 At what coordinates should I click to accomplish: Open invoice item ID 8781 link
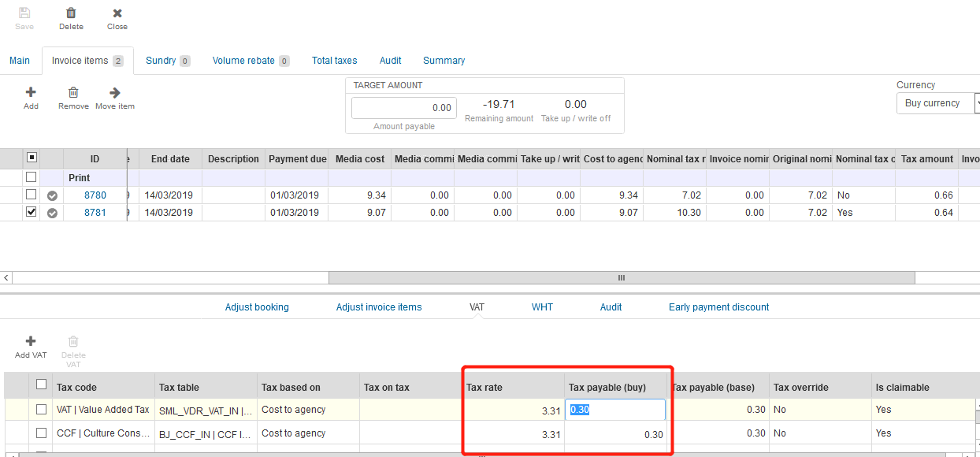[95, 213]
